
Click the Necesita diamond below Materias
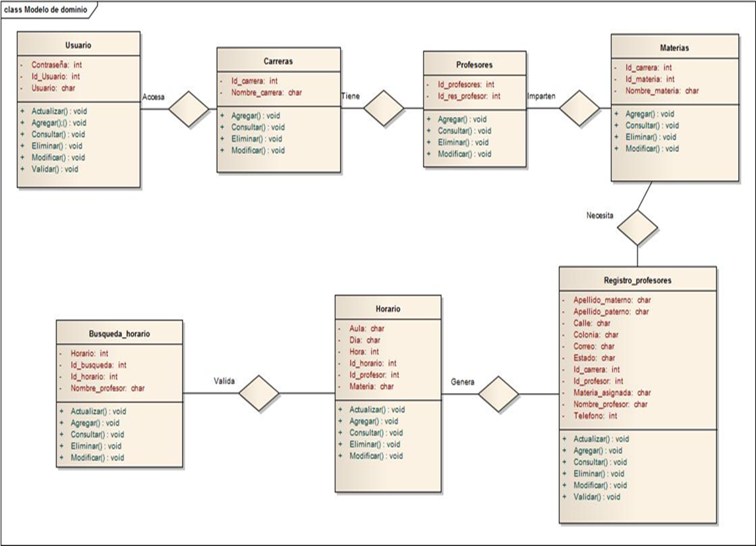[x=637, y=228]
